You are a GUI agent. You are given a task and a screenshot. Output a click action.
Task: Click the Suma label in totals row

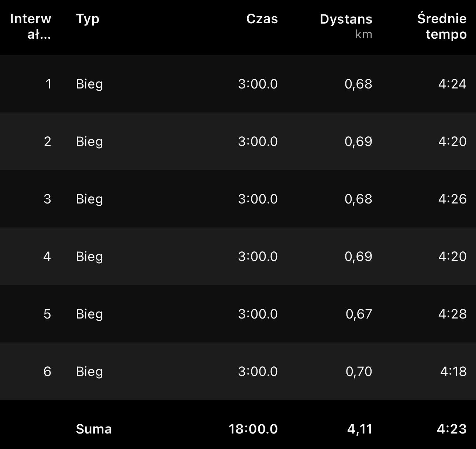94,429
